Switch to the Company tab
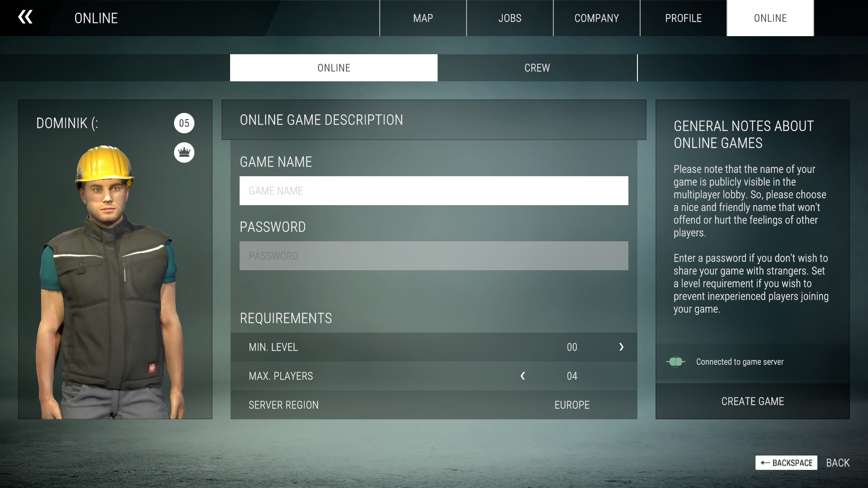Screen dimensions: 868x488 coord(596,18)
